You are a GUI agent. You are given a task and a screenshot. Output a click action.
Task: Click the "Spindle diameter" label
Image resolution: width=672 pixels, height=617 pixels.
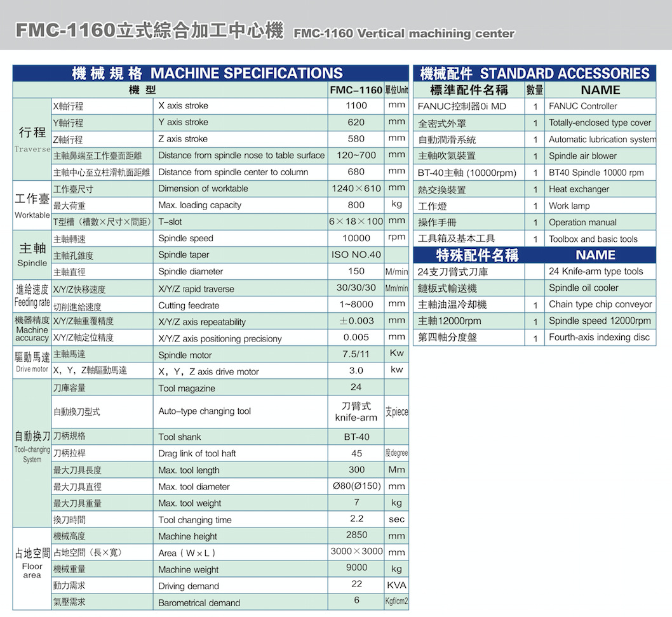pos(191,272)
